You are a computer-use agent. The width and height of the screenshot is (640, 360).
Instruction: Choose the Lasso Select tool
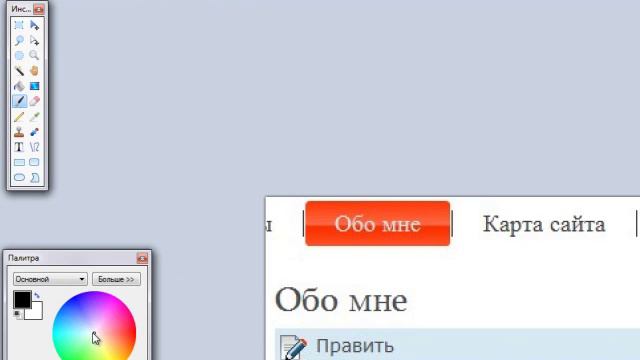point(19,40)
